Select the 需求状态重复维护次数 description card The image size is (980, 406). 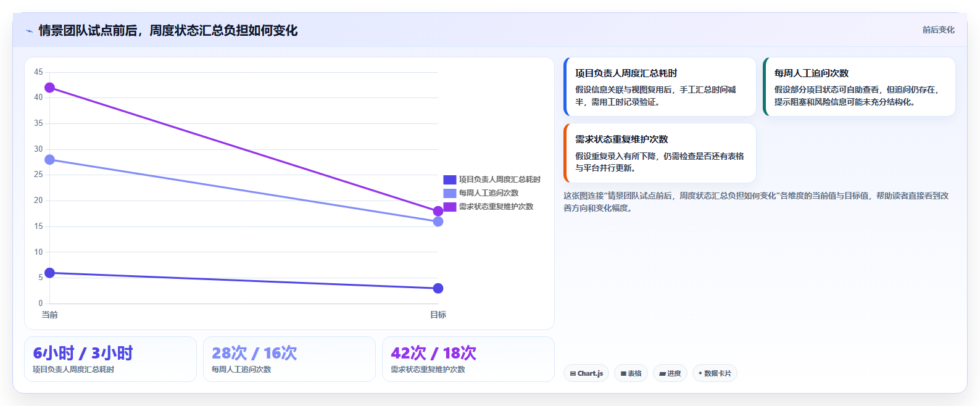tap(660, 153)
